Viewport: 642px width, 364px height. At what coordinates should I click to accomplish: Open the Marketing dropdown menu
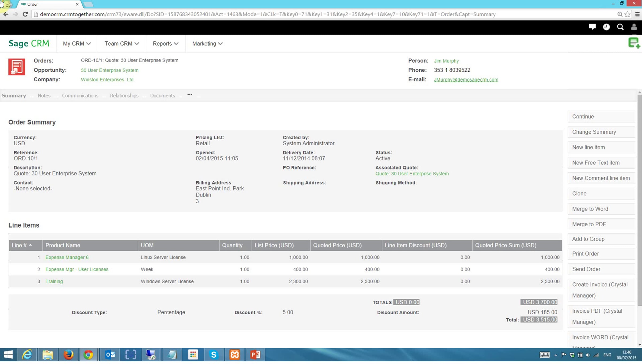coord(207,44)
